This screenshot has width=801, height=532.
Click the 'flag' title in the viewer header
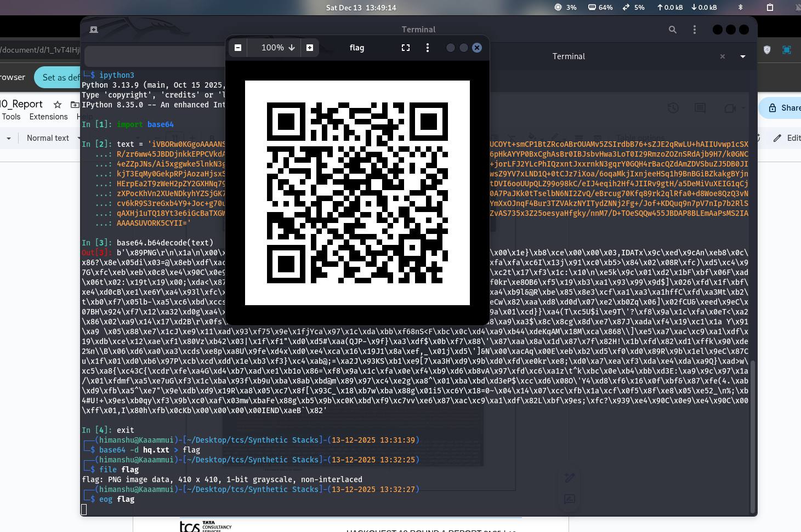click(x=357, y=48)
